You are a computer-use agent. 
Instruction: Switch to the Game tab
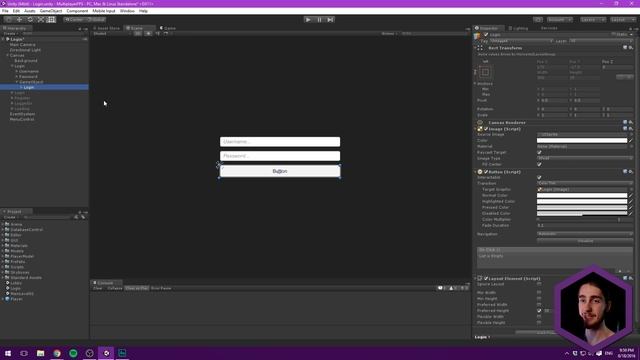tap(168, 28)
